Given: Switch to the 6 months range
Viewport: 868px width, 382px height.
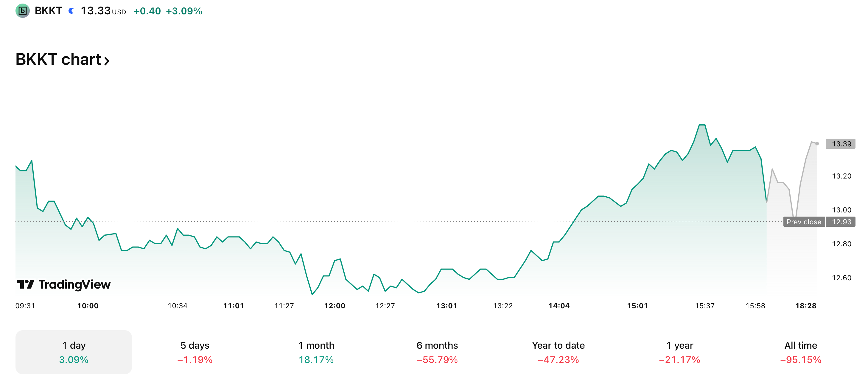Looking at the screenshot, I should tap(437, 352).
